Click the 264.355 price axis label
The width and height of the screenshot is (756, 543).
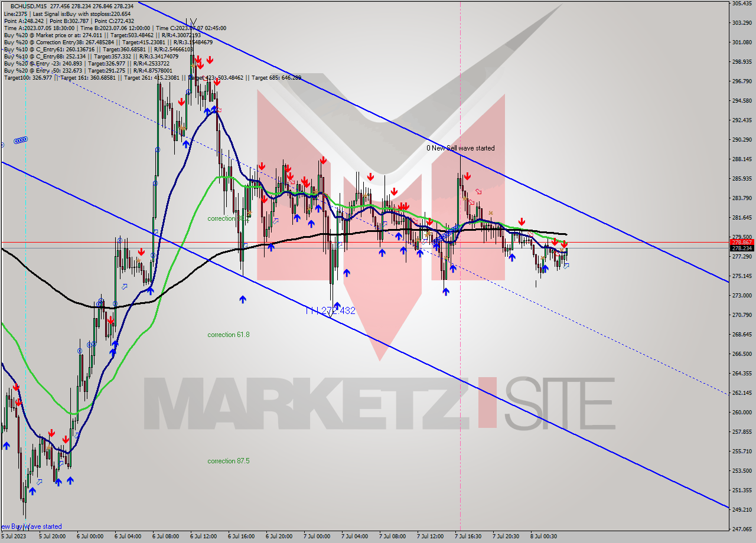point(742,374)
